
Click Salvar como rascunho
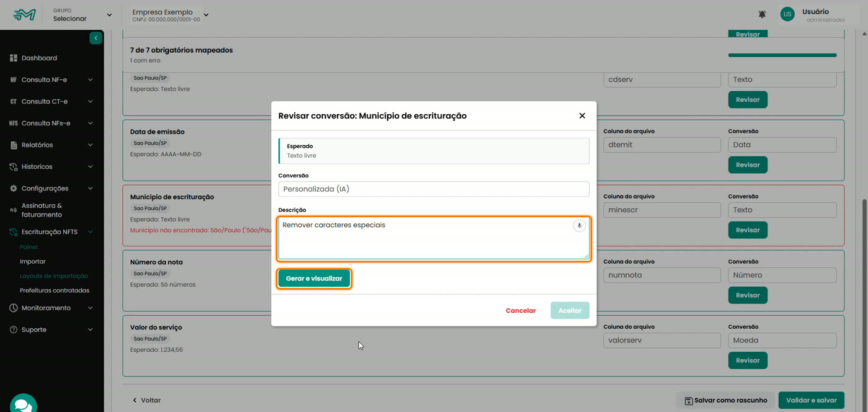[x=725, y=401]
